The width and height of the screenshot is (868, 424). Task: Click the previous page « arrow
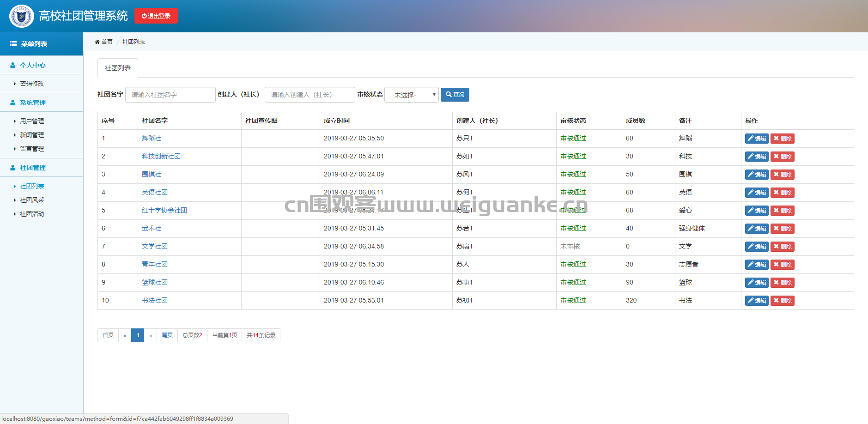[125, 335]
